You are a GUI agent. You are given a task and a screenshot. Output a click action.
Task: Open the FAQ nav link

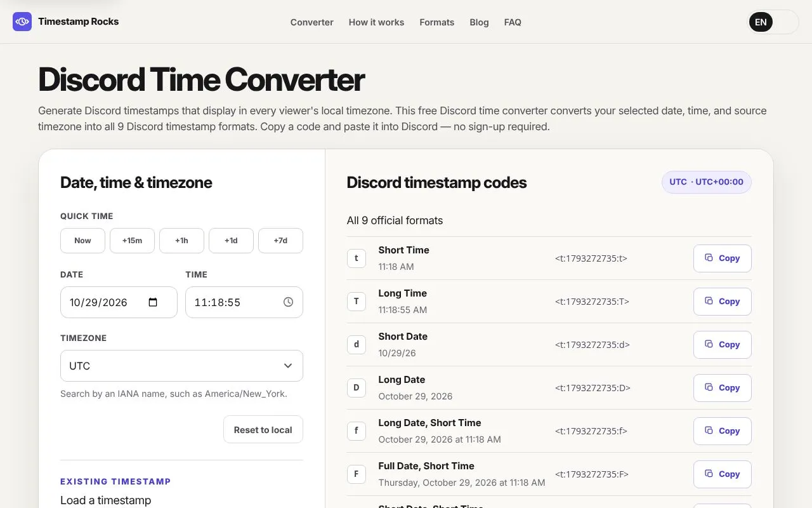(x=513, y=22)
